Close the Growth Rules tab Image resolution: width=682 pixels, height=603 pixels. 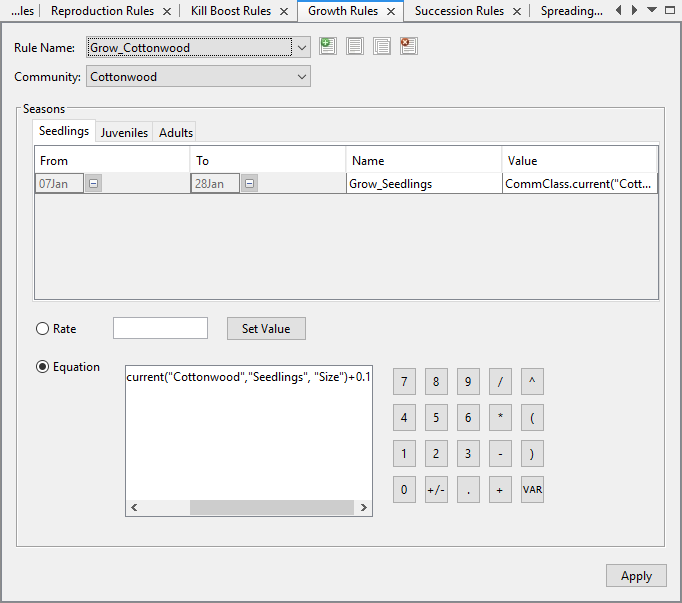pyautogui.click(x=390, y=11)
